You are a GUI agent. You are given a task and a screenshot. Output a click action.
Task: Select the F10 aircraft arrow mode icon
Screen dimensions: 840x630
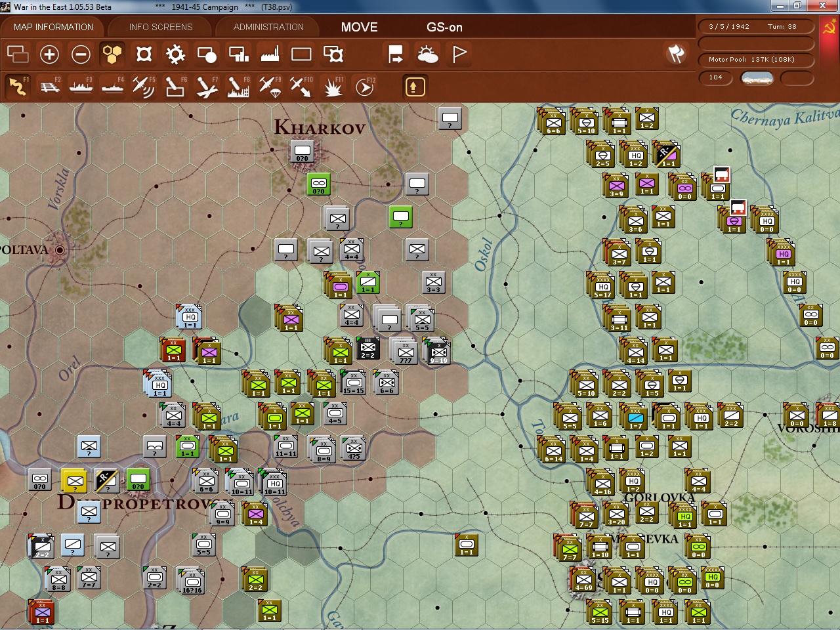(x=301, y=87)
